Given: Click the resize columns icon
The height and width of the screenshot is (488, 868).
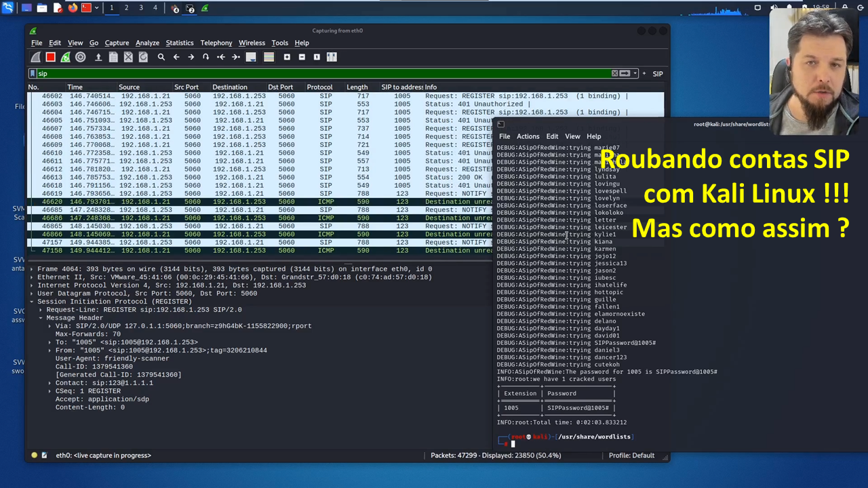Looking at the screenshot, I should [x=332, y=57].
